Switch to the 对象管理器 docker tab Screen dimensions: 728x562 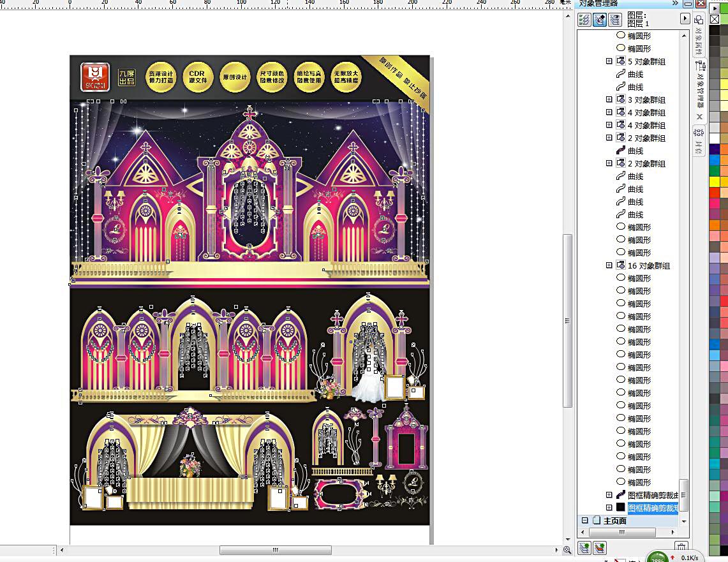(x=699, y=86)
